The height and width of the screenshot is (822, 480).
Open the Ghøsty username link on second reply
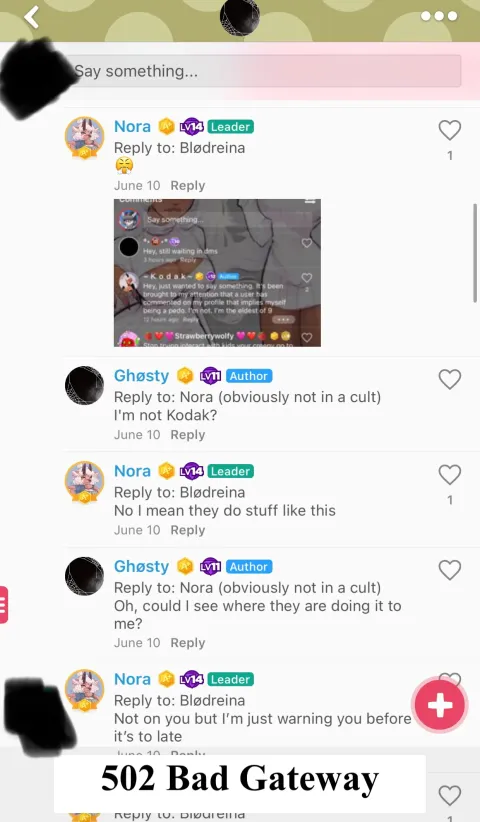[141, 566]
